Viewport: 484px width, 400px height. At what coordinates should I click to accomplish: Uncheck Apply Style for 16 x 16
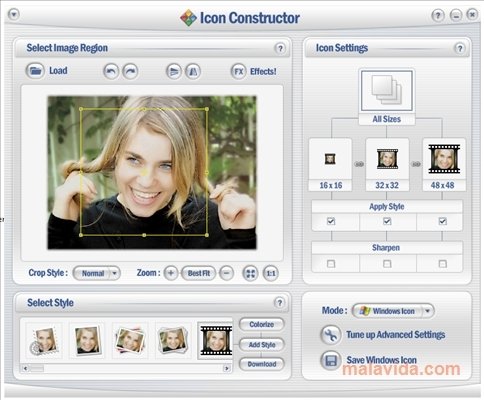click(331, 221)
